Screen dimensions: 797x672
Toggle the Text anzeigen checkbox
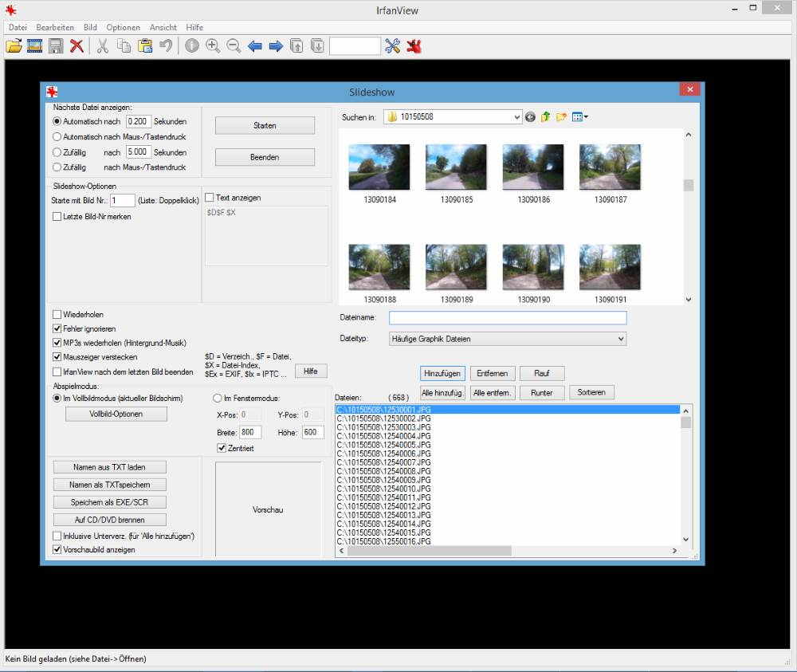tap(210, 198)
